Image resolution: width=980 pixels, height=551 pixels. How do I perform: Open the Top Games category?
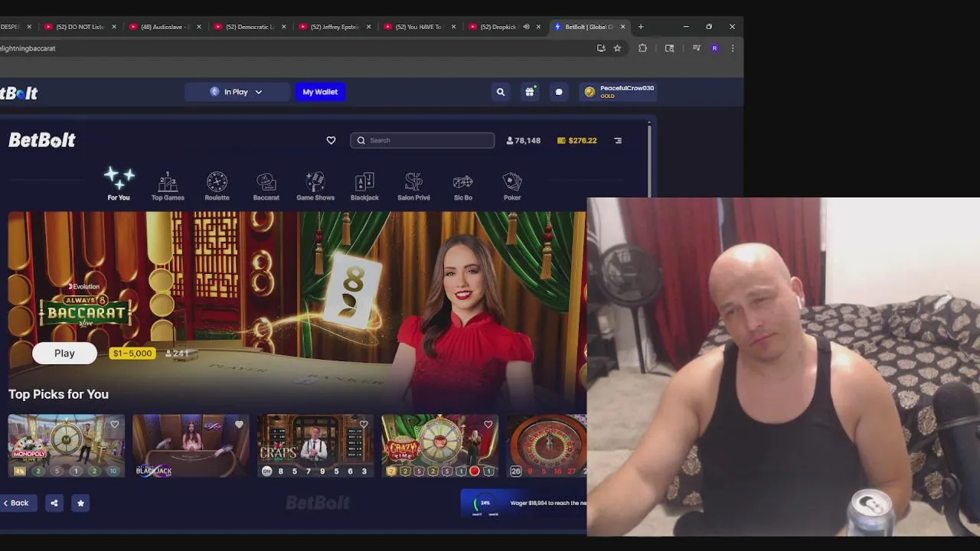coord(168,186)
